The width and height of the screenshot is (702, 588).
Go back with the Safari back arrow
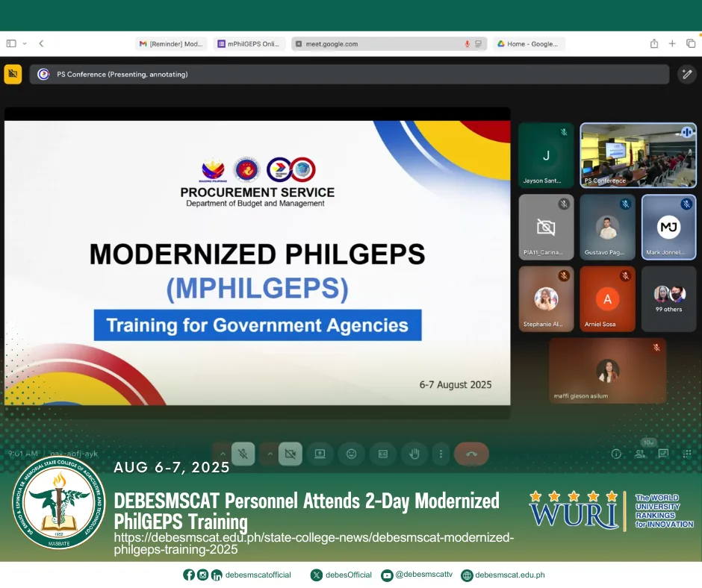click(x=41, y=43)
